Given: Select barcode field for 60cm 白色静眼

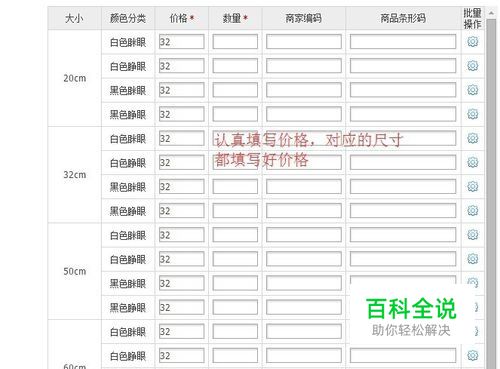Looking at the screenshot, I should coord(403,356).
